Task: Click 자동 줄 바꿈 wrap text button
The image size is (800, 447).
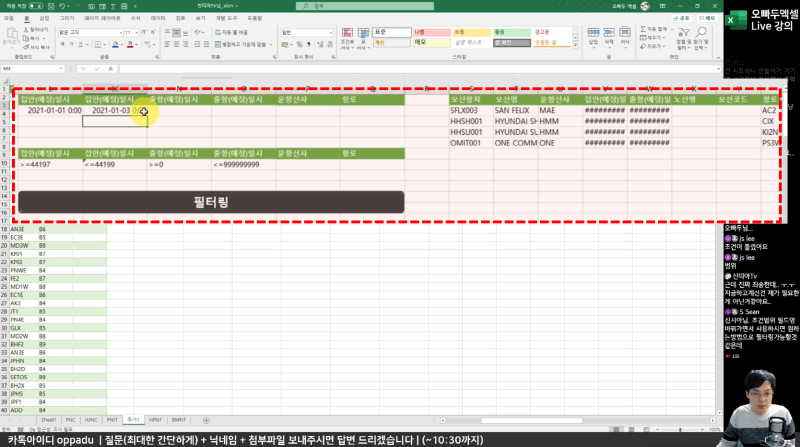Action: [x=231, y=32]
